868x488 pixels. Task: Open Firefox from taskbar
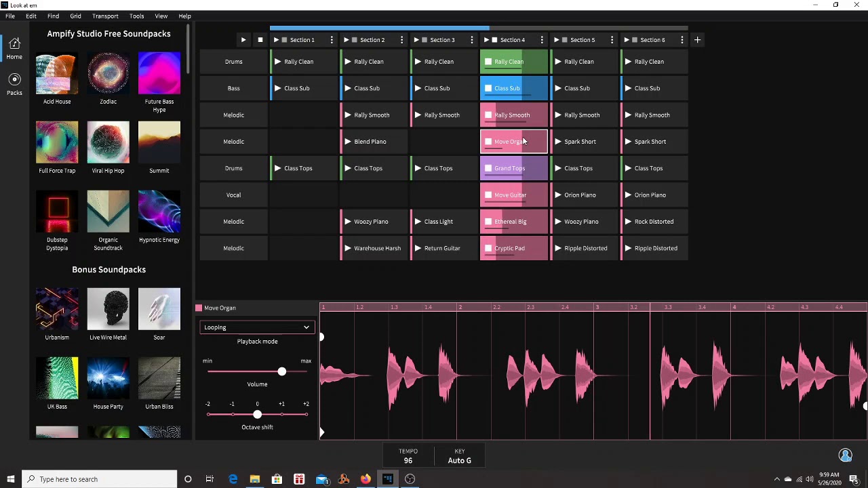click(366, 479)
